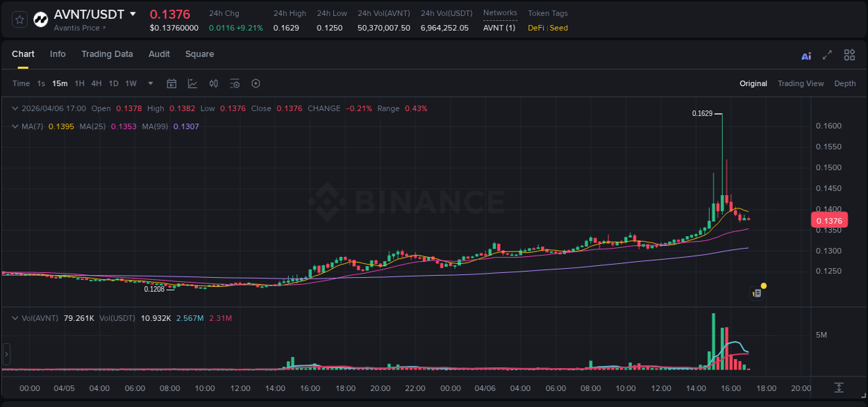
Task: Click the candlestick comparison icon
Action: point(213,83)
